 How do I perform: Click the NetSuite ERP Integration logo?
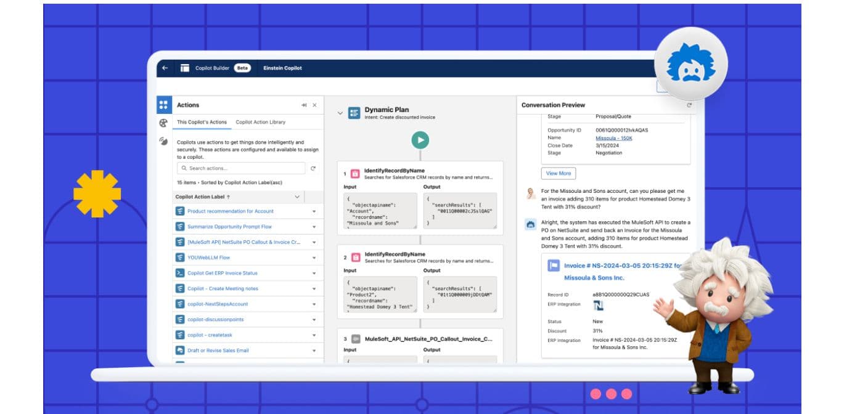point(598,306)
